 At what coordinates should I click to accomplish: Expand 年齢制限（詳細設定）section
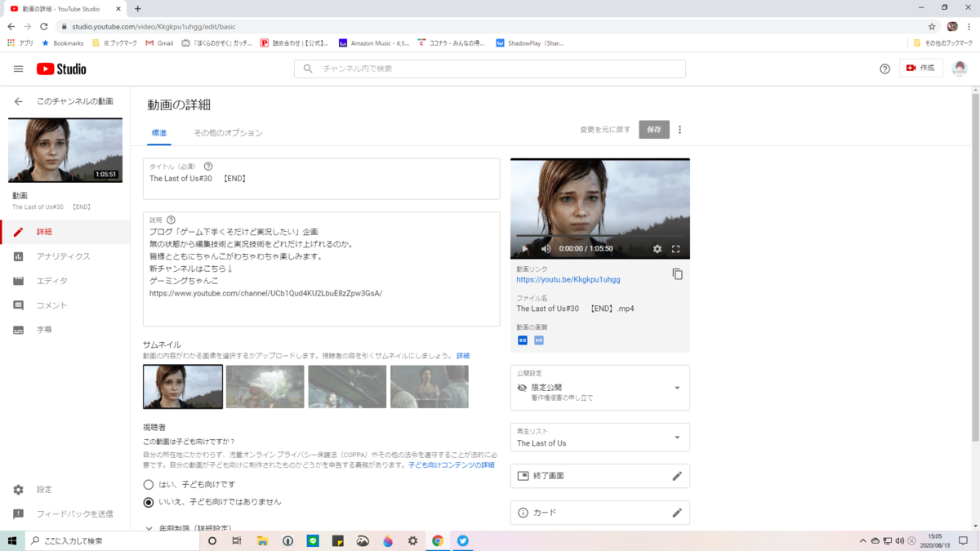[188, 528]
